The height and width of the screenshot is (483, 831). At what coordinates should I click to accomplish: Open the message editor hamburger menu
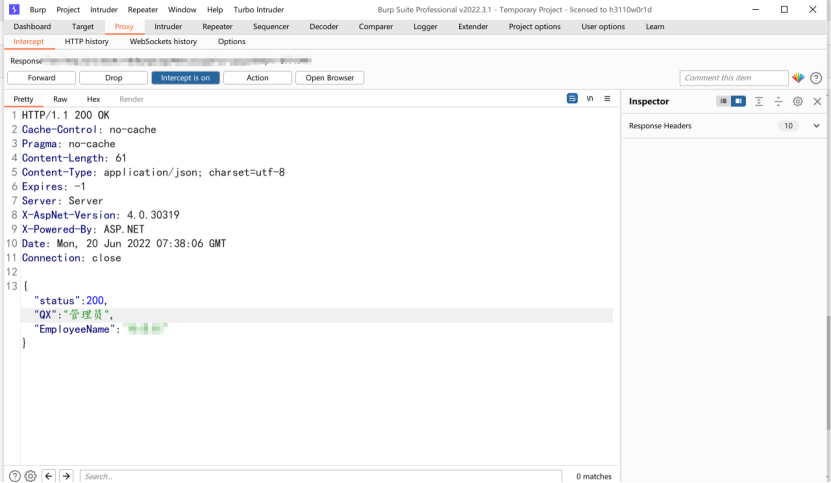click(x=607, y=99)
